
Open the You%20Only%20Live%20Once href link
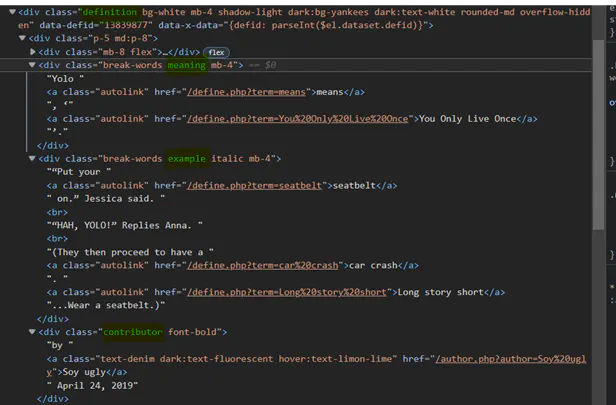tap(298, 119)
